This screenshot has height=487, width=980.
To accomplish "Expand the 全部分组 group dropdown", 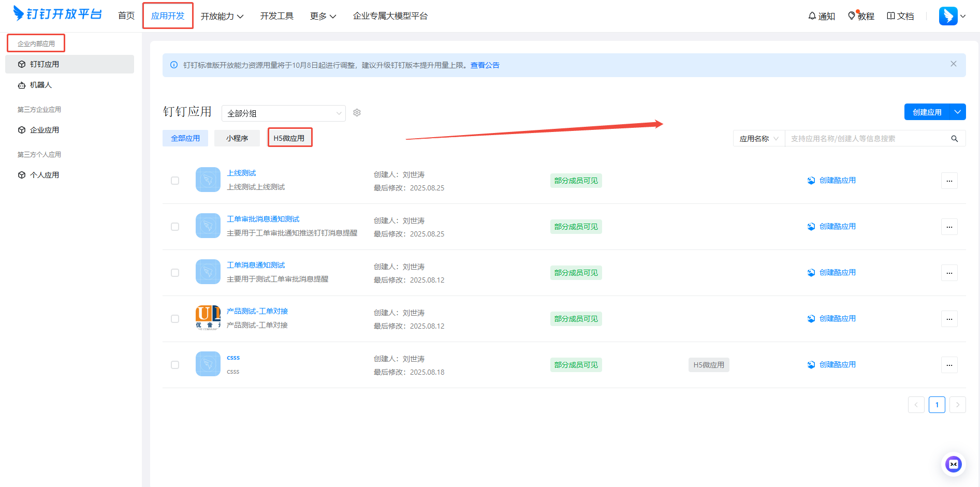I will (x=283, y=113).
